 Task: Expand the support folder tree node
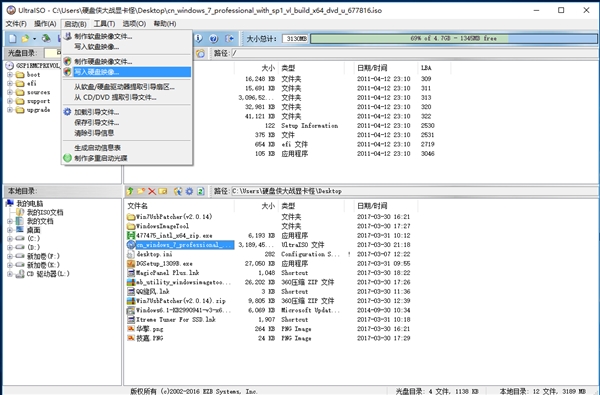point(10,101)
